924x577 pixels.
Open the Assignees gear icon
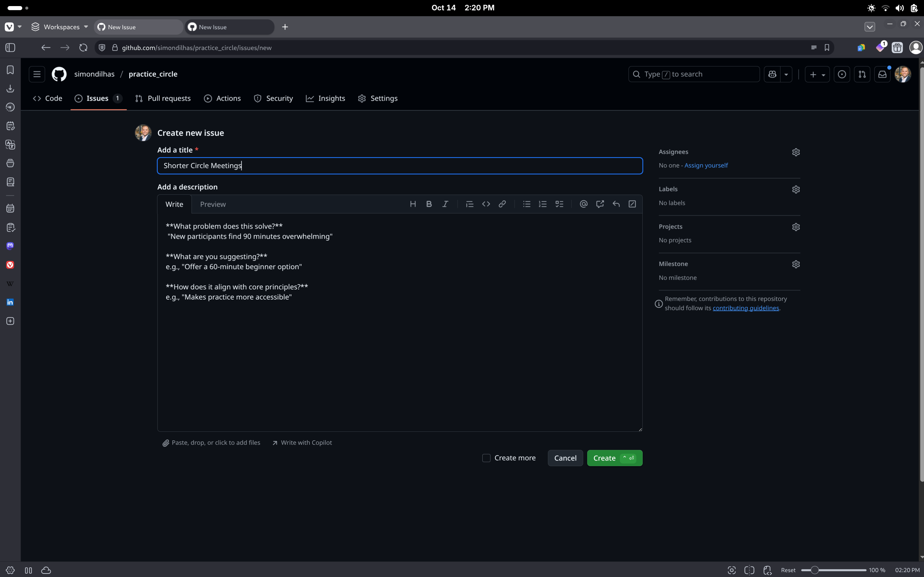coord(796,152)
